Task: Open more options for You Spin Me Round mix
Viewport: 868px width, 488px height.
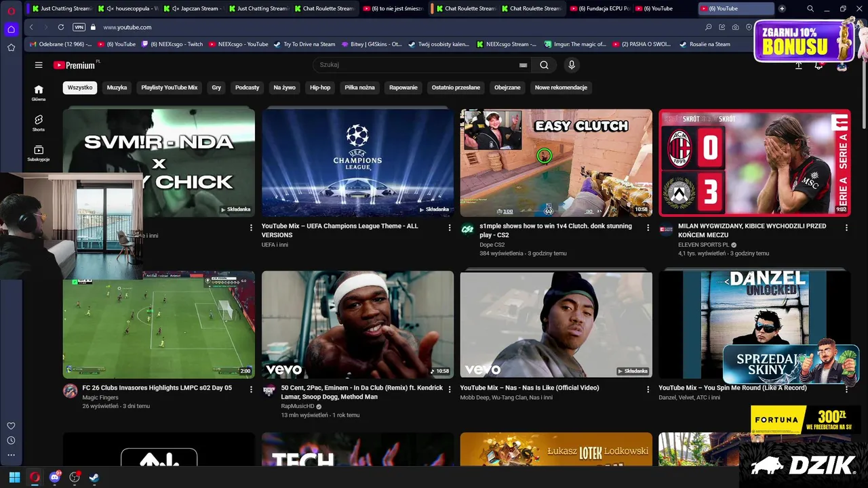Action: tap(846, 390)
